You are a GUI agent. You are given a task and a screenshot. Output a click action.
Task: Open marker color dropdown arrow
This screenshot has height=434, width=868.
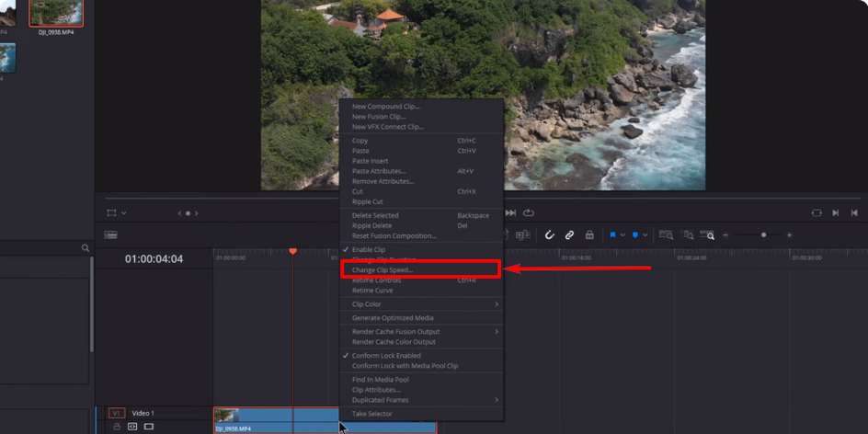tap(645, 235)
